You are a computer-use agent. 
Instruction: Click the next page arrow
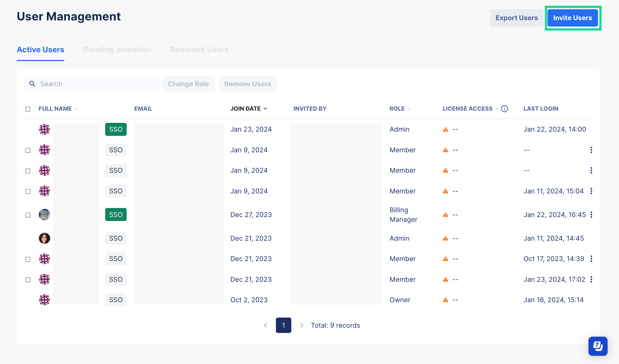[x=301, y=325]
